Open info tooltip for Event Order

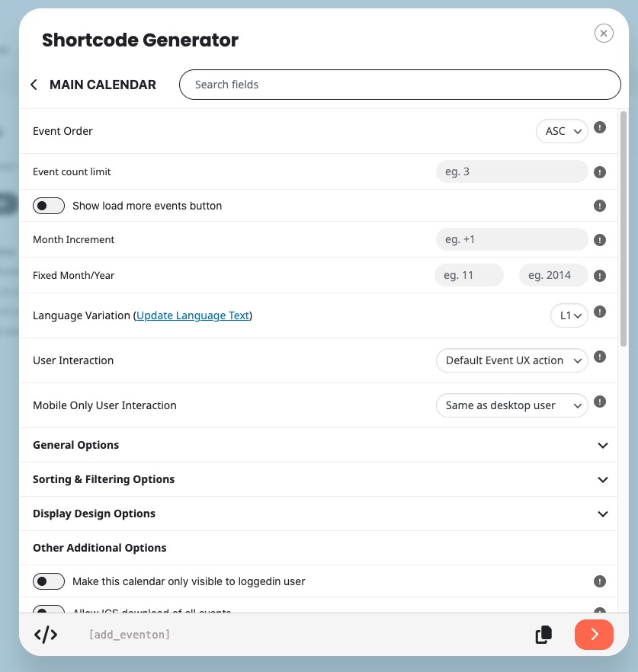(599, 127)
